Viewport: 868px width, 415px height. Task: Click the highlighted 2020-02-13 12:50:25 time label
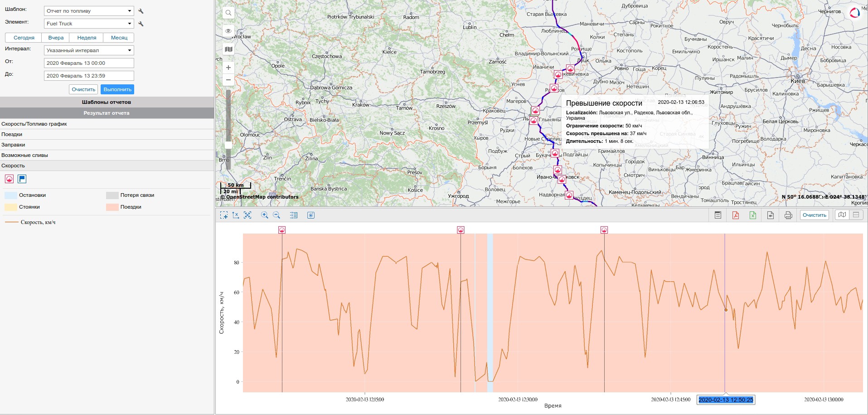[726, 400]
